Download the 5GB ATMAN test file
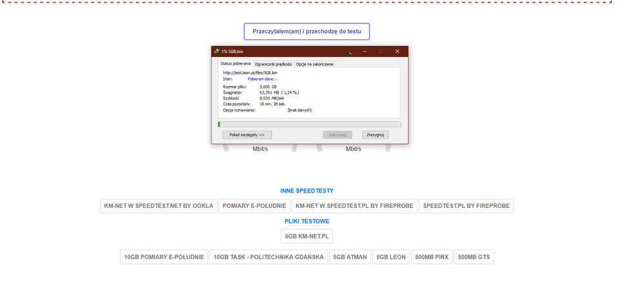Screen dimensions: 644x281 tap(350, 257)
